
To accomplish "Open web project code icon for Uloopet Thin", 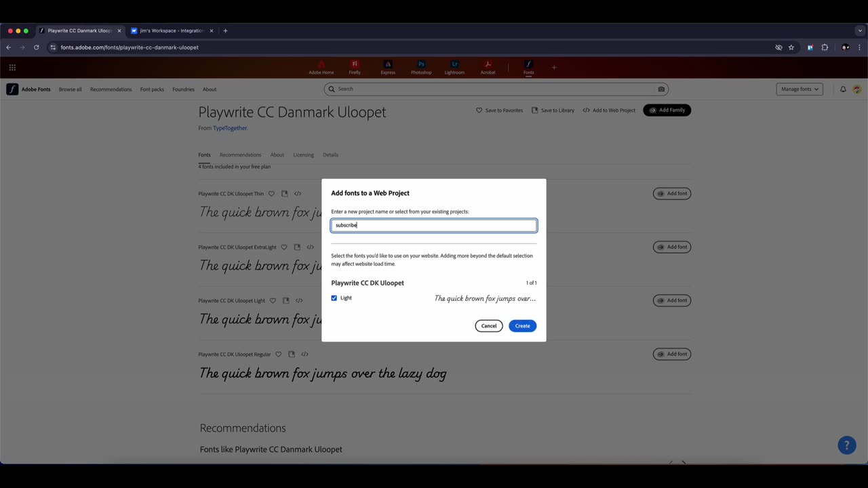I will tap(298, 194).
